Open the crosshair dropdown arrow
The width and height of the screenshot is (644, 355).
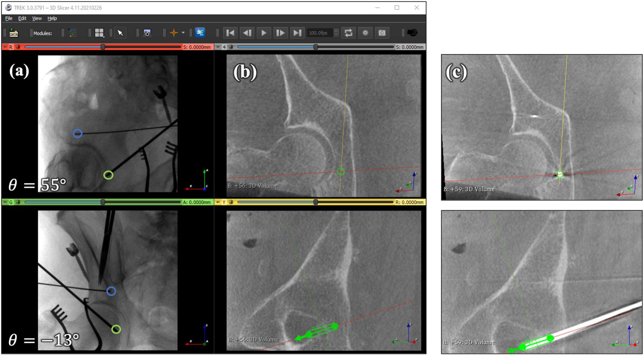point(183,33)
